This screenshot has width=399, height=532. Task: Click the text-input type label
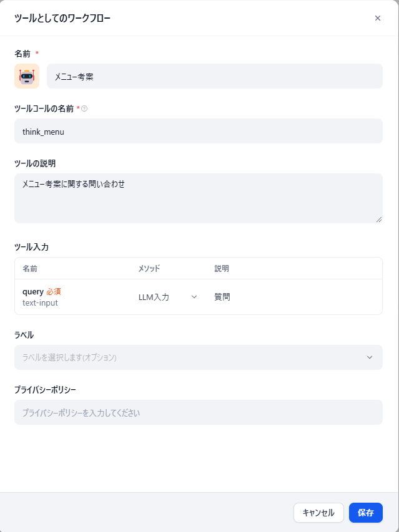40,303
